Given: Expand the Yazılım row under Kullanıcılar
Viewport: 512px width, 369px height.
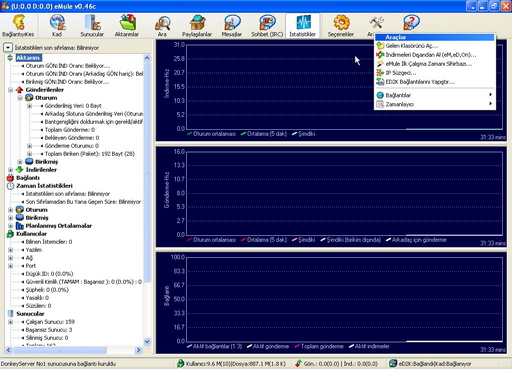Looking at the screenshot, I should (10, 250).
